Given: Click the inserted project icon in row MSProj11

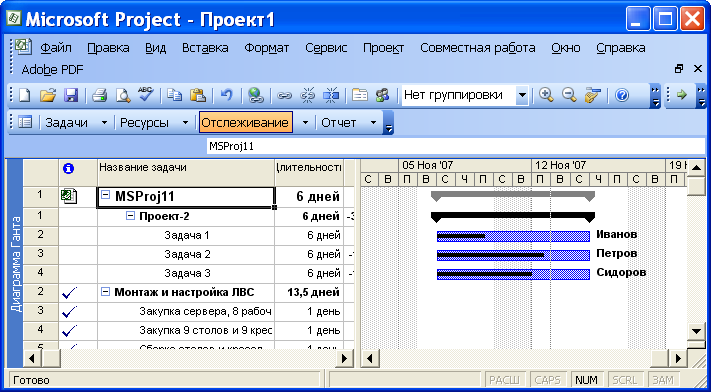Looking at the screenshot, I should (68, 197).
